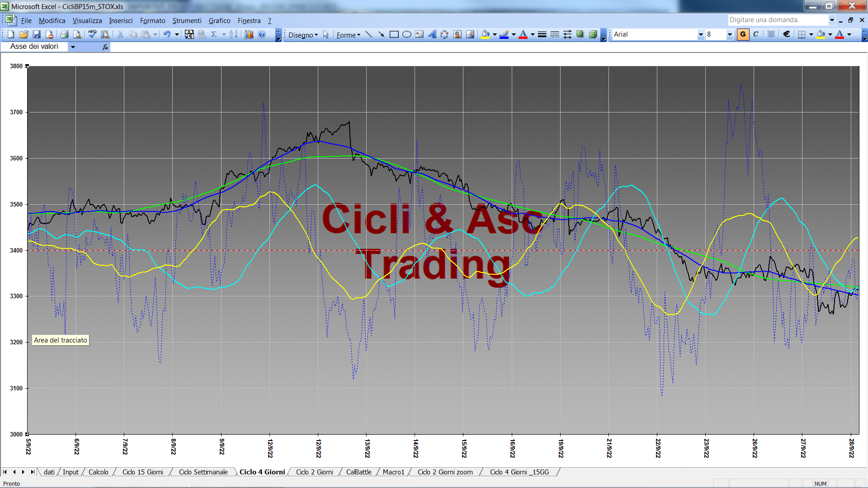Open the Arrow Style options

click(x=567, y=34)
